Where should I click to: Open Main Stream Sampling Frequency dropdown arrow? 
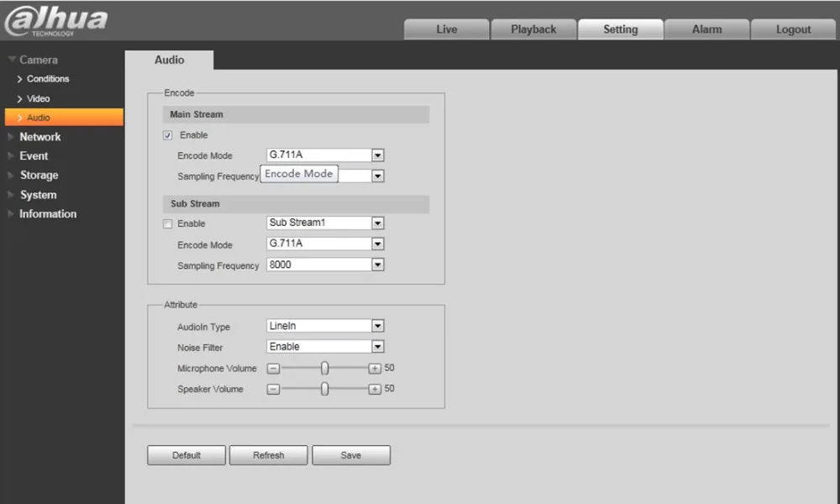click(378, 176)
